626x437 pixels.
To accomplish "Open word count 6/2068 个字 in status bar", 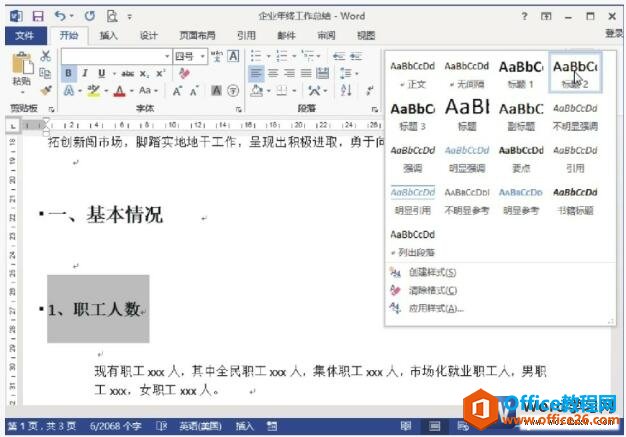I will pyautogui.click(x=116, y=427).
